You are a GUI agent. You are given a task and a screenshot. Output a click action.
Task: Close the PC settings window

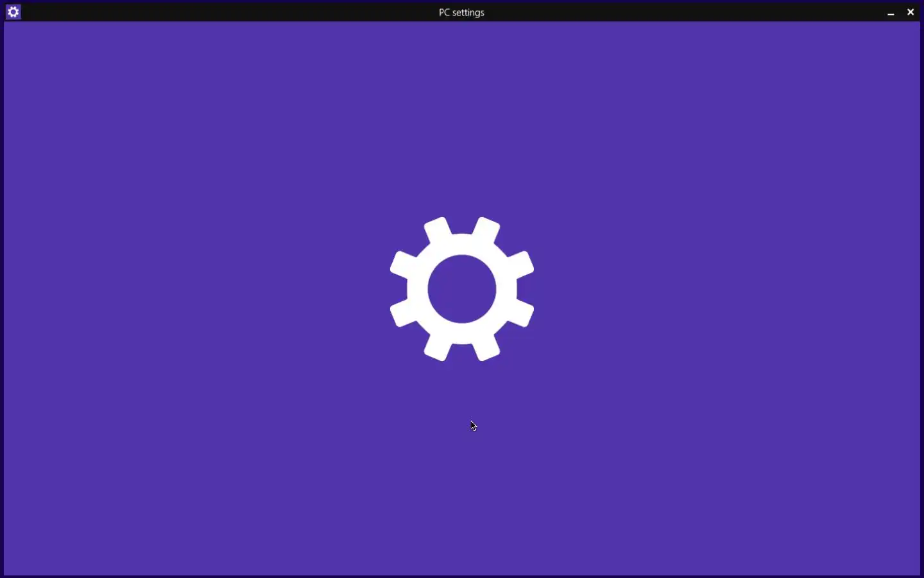tap(911, 12)
